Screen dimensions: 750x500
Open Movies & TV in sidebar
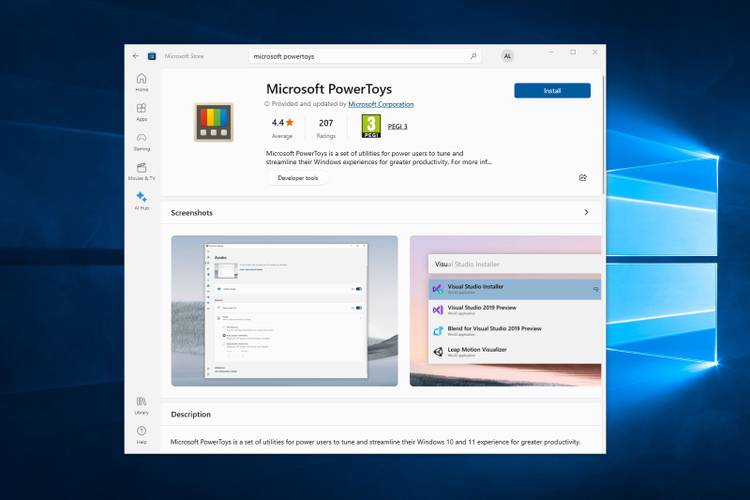[142, 171]
